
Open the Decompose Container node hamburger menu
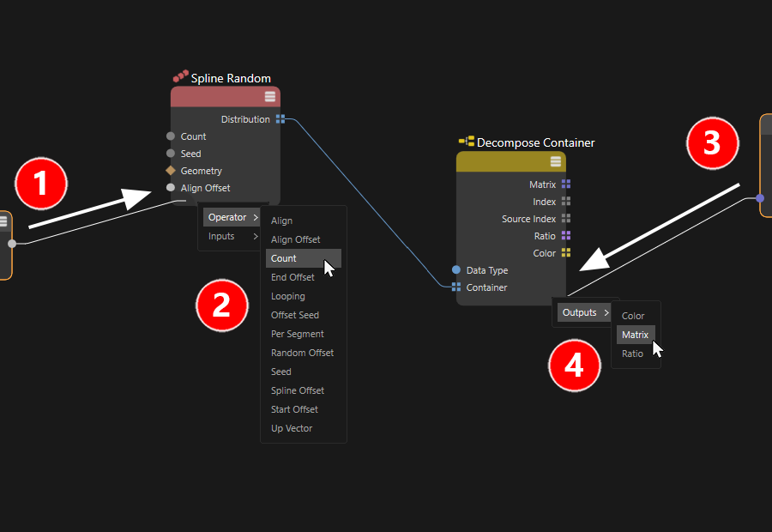(x=555, y=161)
